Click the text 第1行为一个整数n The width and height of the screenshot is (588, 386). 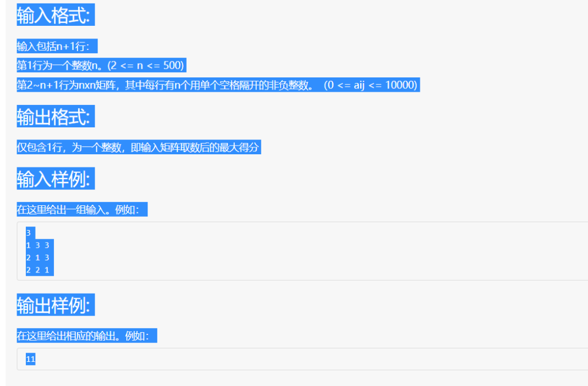60,65
